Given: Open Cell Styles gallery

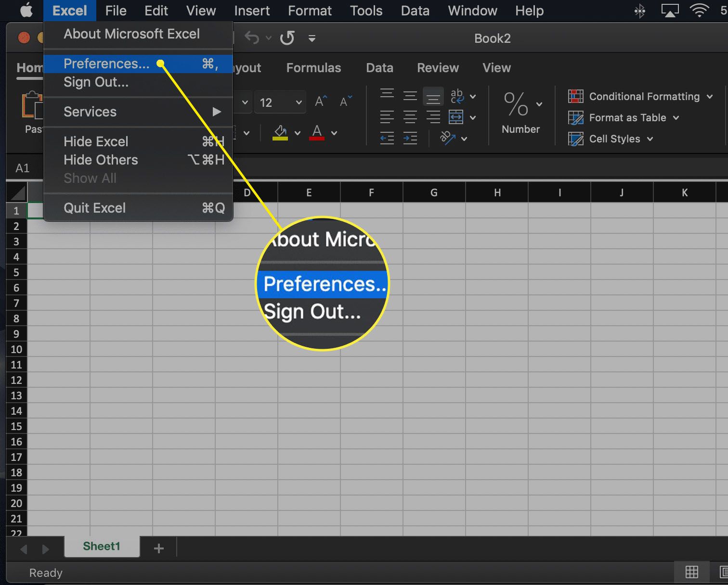Looking at the screenshot, I should click(611, 139).
